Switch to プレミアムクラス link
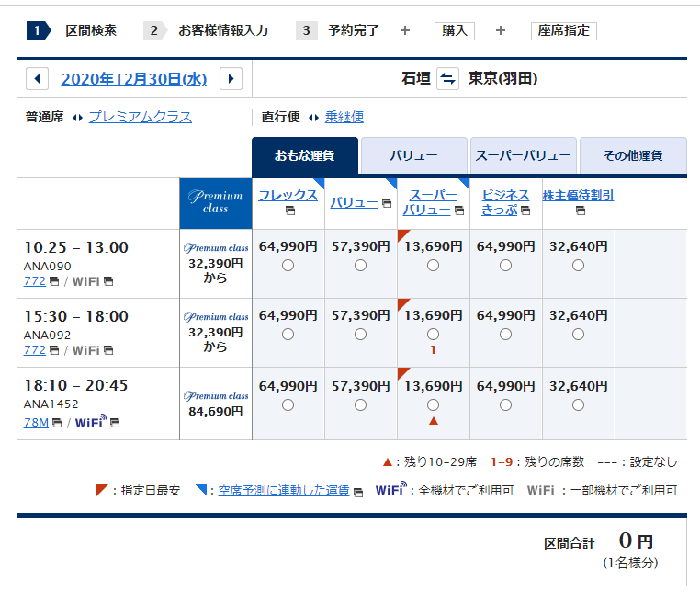Viewport: 700px width, 592px height. pos(141,117)
